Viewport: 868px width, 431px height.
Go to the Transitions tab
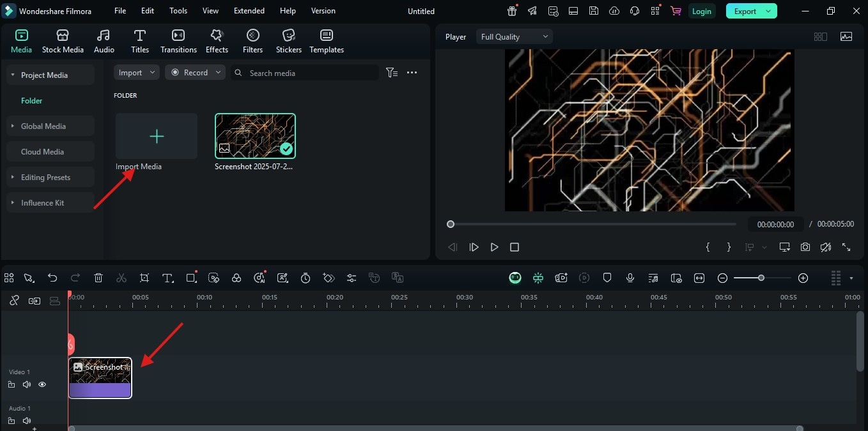click(x=178, y=42)
